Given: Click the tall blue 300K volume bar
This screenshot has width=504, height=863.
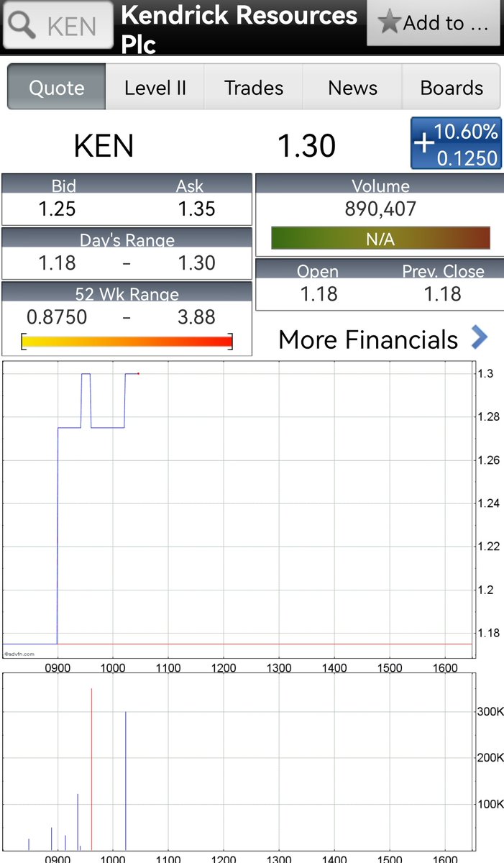Looking at the screenshot, I should pyautogui.click(x=126, y=782).
